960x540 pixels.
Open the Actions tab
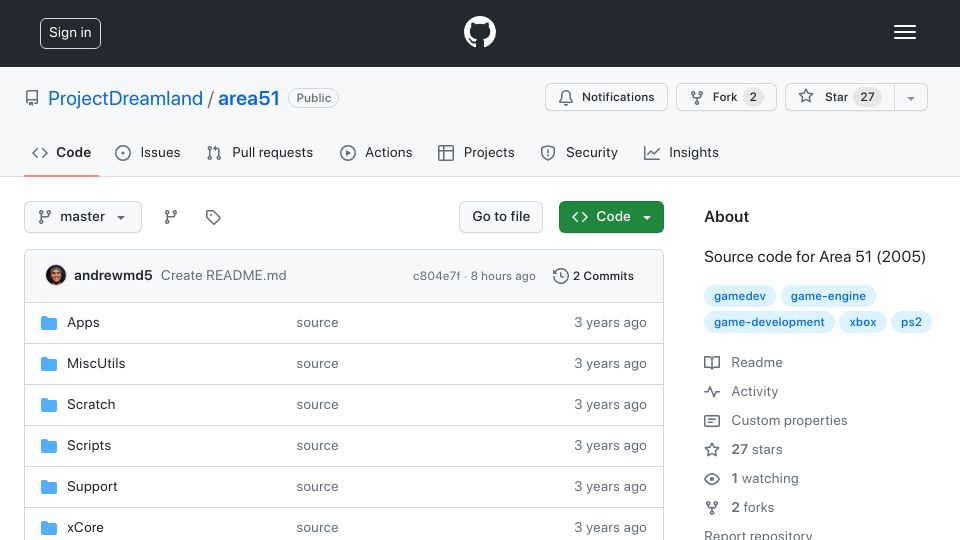[x=376, y=152]
